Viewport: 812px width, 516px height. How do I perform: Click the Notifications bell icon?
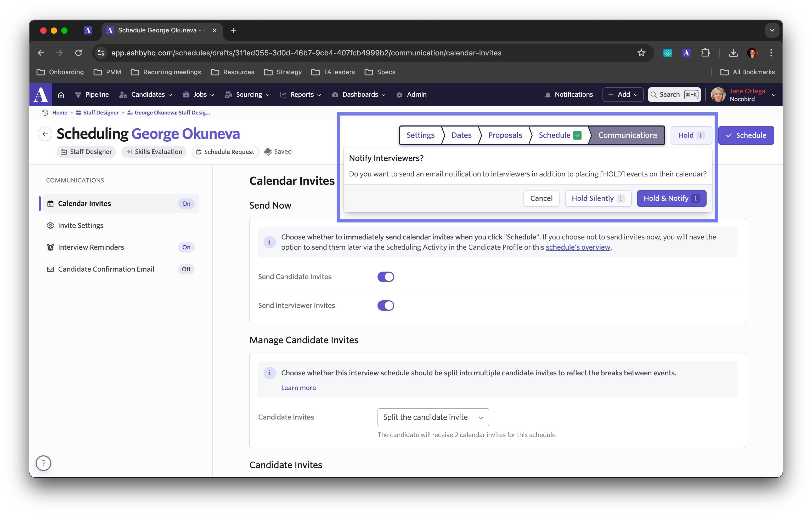[x=548, y=95]
